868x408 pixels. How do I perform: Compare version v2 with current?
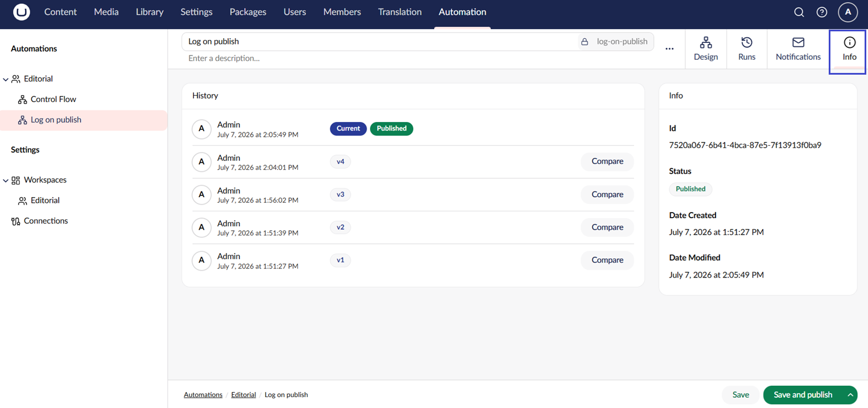coord(607,227)
